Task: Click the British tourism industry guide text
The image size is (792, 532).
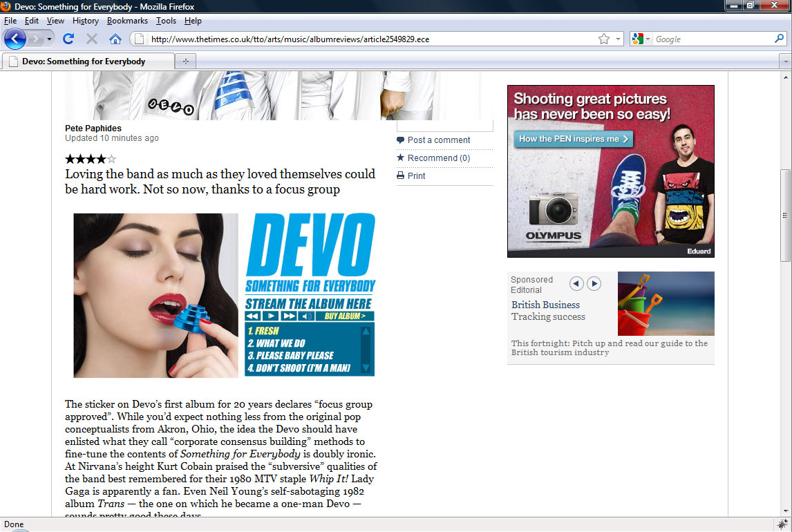Action: pos(609,348)
